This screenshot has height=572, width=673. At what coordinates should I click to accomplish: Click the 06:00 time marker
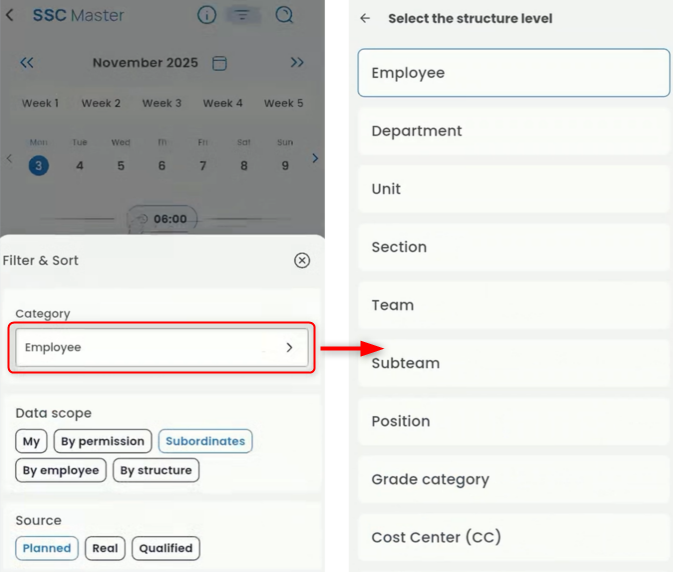tap(163, 219)
